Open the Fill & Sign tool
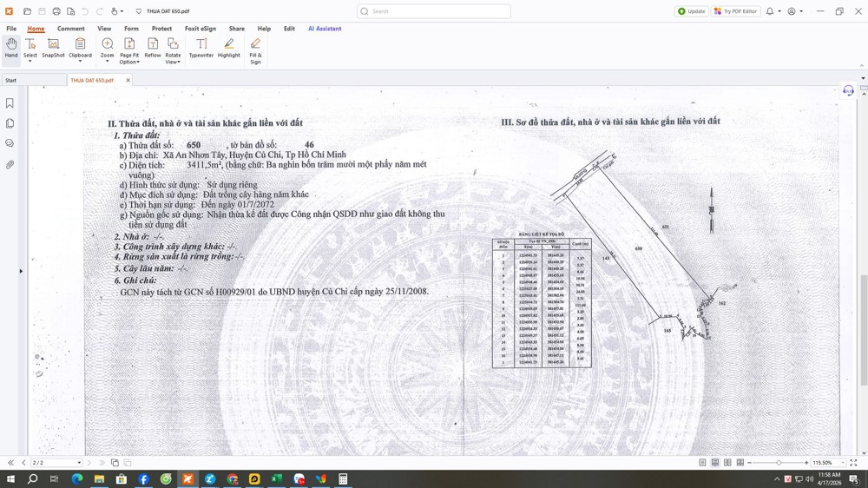Viewport: 868px width, 488px height. coord(255,49)
